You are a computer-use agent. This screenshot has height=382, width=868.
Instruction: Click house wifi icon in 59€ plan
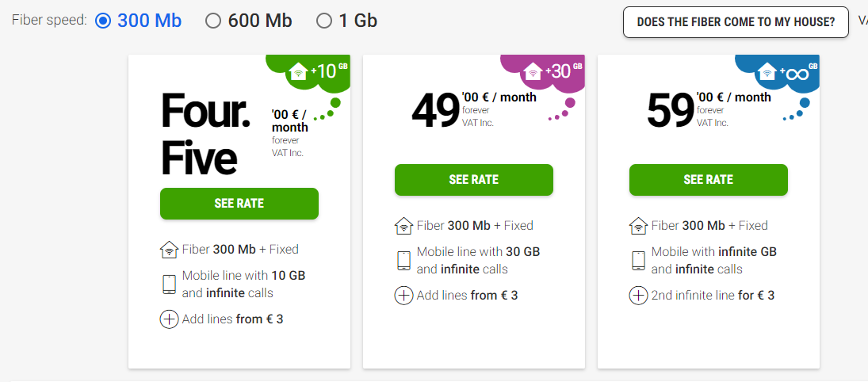click(x=638, y=226)
